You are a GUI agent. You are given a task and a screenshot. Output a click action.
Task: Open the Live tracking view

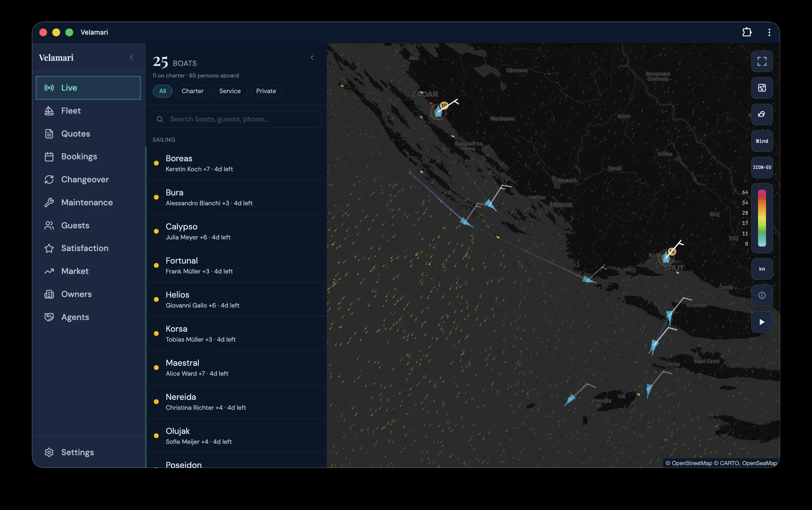(88, 88)
